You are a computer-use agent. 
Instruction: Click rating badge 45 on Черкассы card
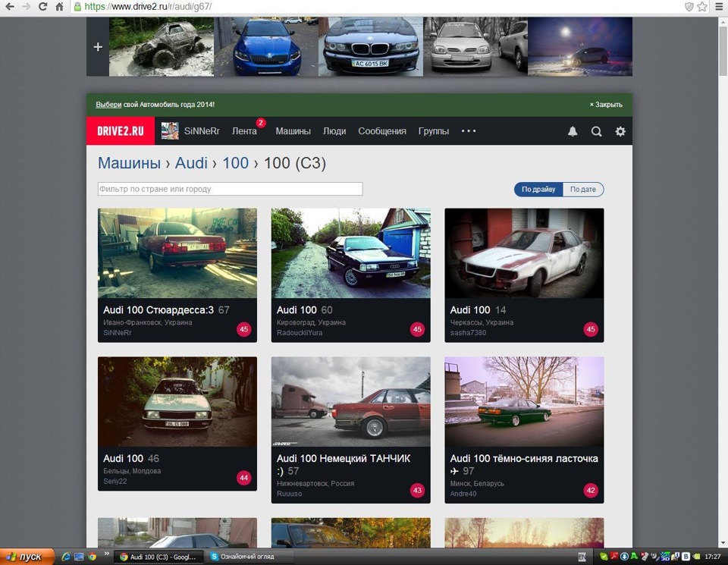591,329
